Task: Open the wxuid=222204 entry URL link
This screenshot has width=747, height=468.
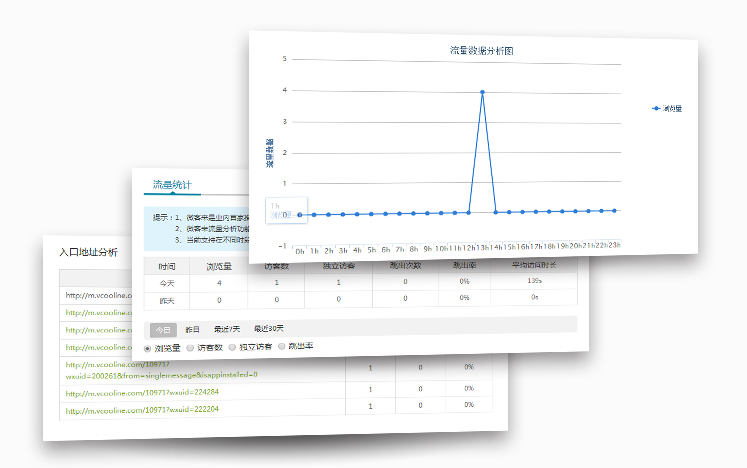Action: point(138,409)
